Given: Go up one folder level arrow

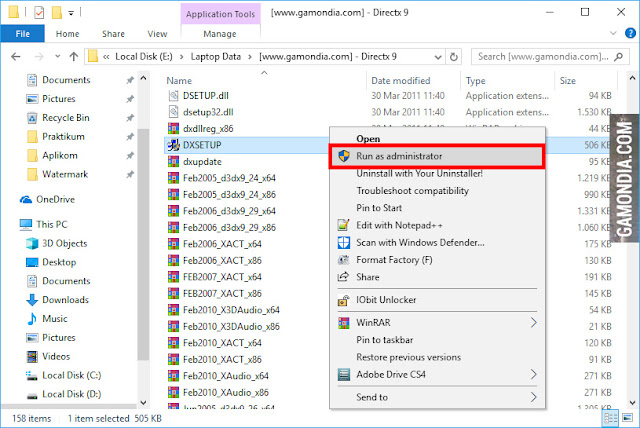Looking at the screenshot, I should (73, 56).
